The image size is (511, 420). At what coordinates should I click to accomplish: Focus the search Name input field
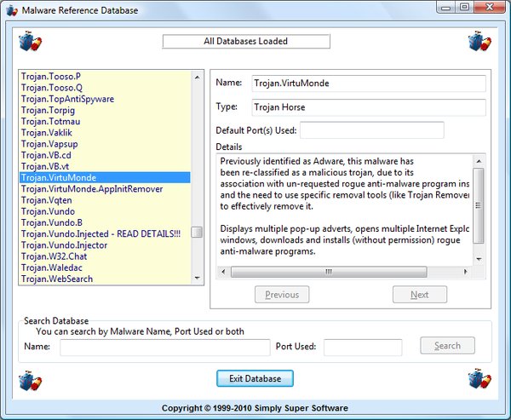coord(164,347)
